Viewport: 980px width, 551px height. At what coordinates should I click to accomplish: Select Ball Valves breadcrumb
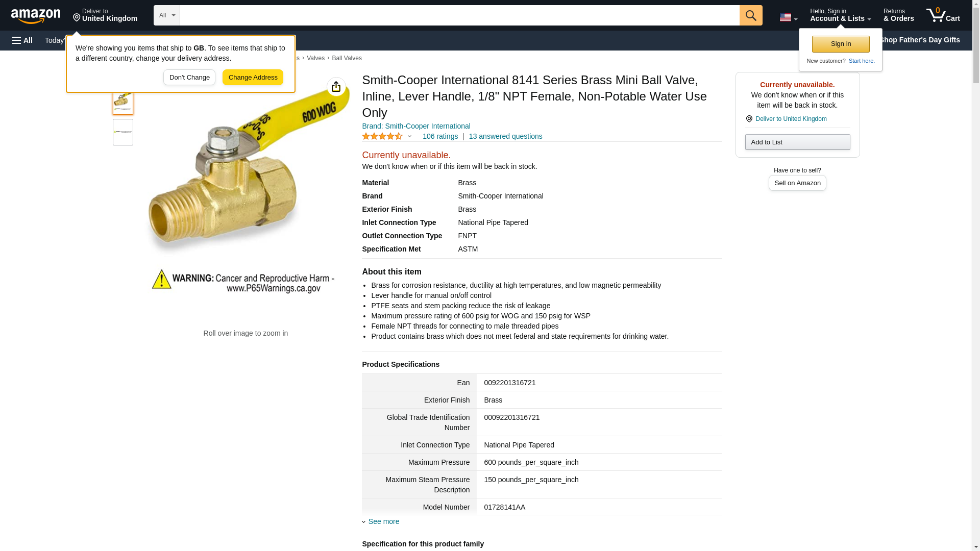click(x=347, y=58)
